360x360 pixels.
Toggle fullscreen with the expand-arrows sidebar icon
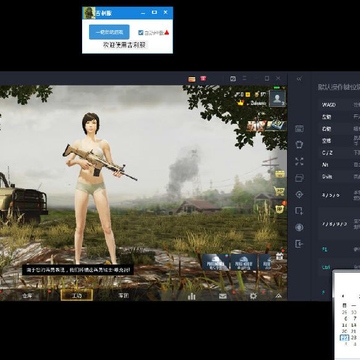[x=299, y=162]
